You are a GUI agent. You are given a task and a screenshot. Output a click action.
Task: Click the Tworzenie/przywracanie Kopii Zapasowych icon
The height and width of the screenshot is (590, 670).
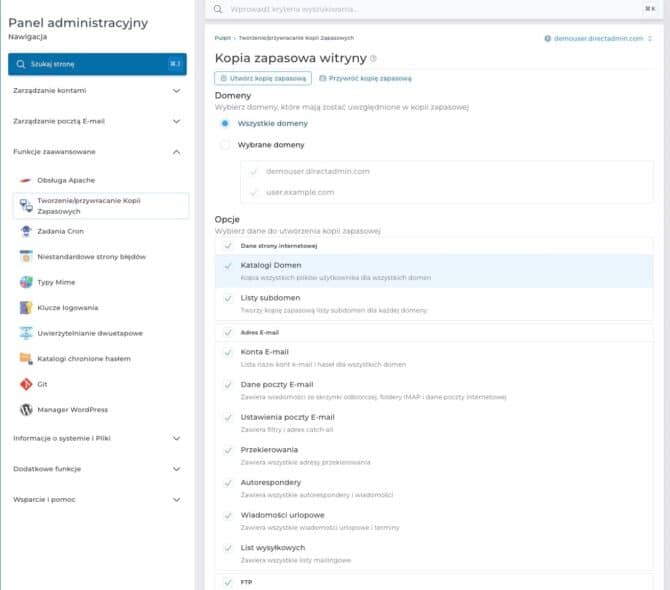pyautogui.click(x=26, y=205)
